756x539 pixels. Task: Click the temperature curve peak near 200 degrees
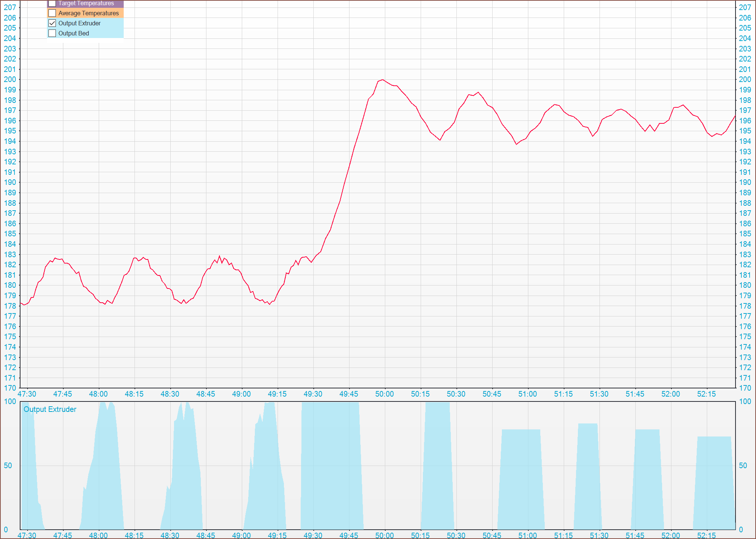(x=382, y=80)
